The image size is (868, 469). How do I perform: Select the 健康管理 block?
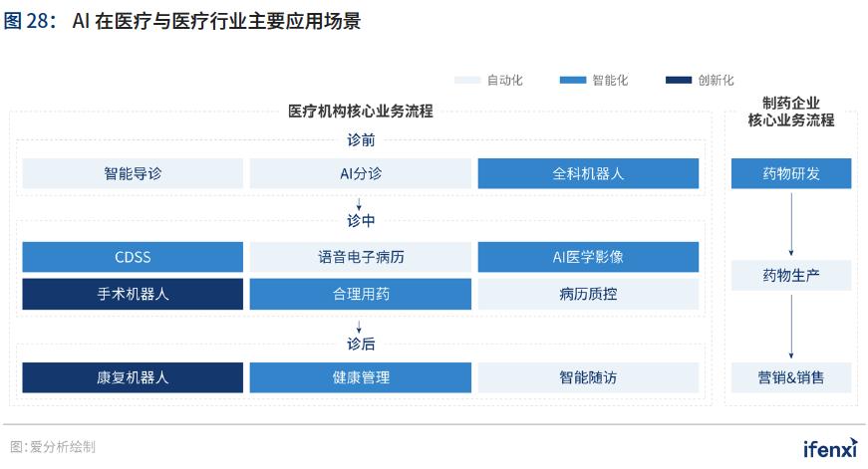tap(360, 377)
